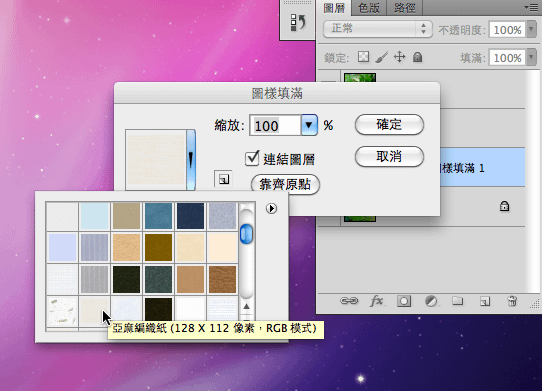The image size is (542, 391).
Task: Open scale percentage dropdown arrow
Action: click(x=309, y=125)
